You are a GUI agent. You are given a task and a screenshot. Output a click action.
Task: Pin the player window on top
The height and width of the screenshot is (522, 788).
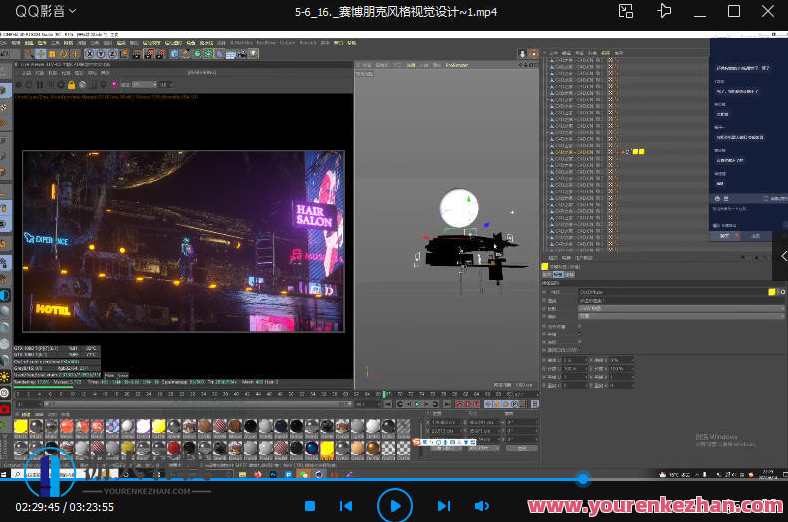[664, 11]
